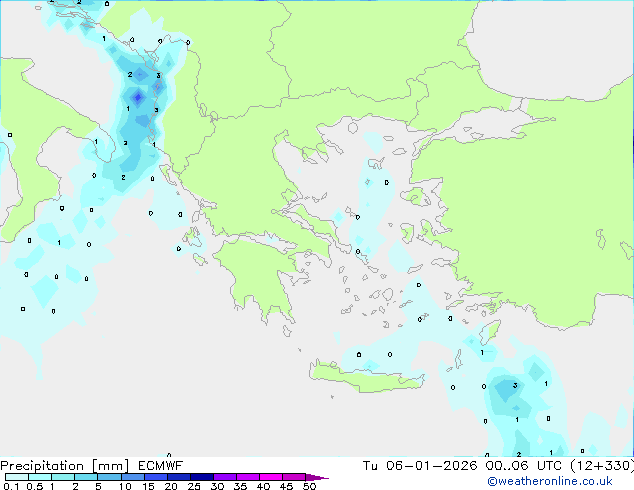The width and height of the screenshot is (634, 490).
Task: Click the legend scale label '50'
Action: 309,486
